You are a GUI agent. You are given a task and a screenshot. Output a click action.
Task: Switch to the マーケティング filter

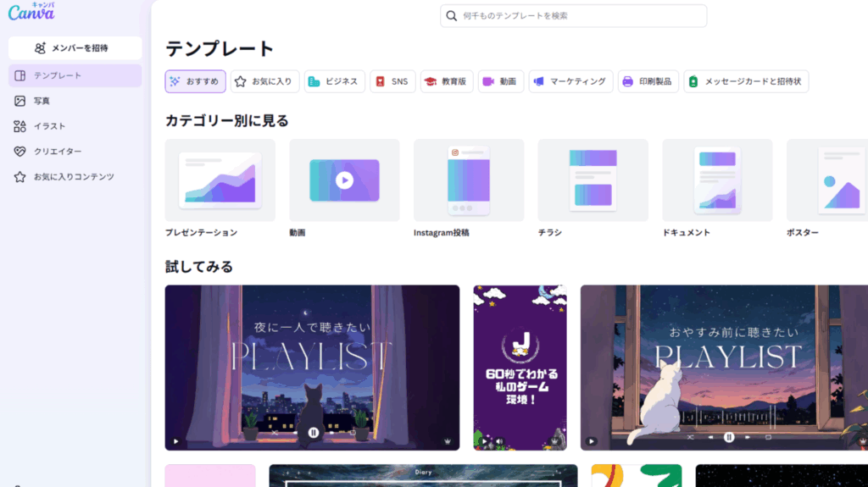[x=570, y=82]
